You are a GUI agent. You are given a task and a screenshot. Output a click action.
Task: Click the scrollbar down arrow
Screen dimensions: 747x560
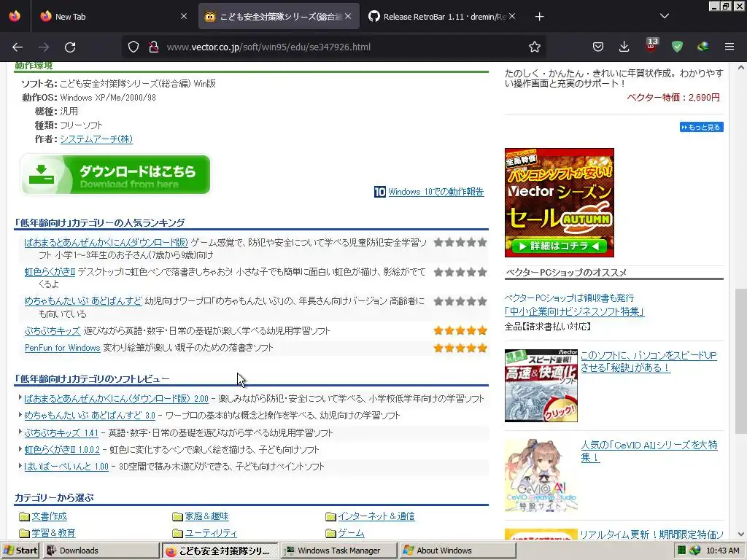click(x=741, y=534)
